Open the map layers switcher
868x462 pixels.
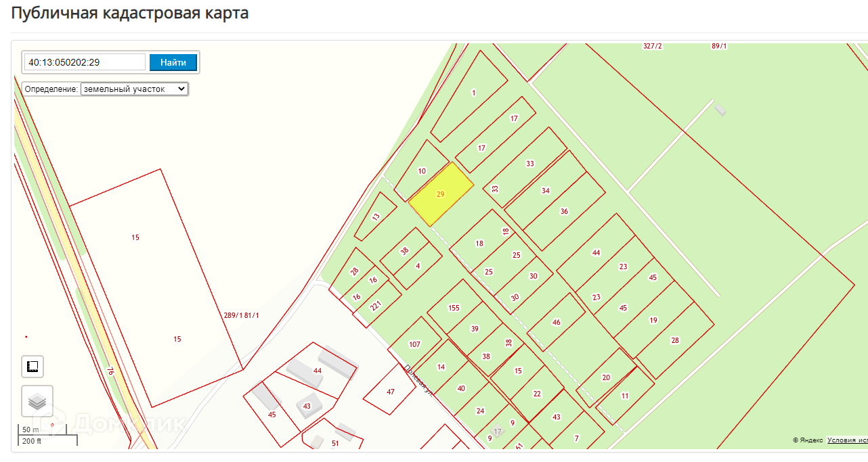point(37,401)
